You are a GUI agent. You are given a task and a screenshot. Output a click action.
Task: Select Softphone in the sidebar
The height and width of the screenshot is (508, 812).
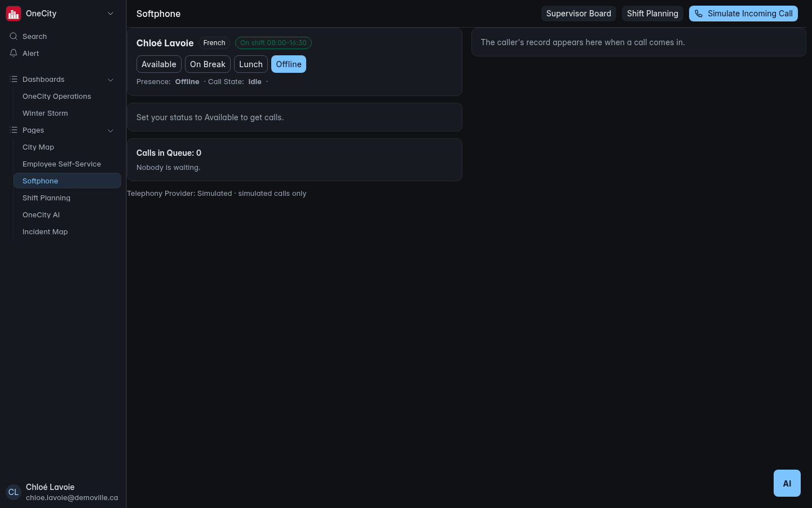pos(67,181)
